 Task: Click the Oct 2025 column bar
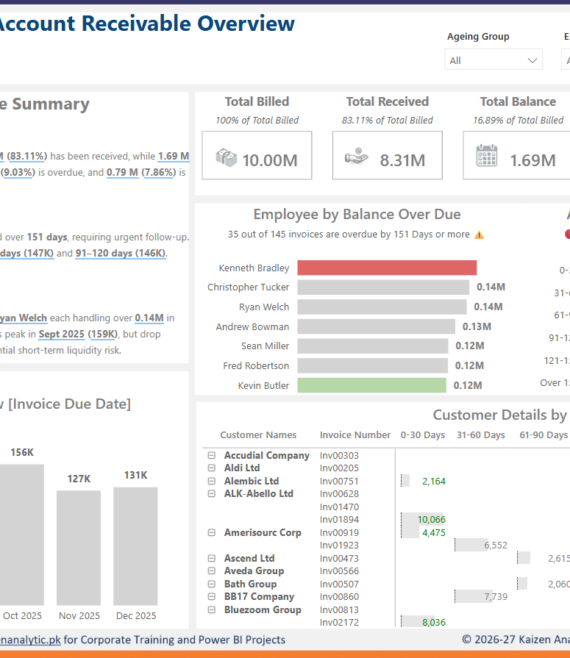[x=22, y=535]
